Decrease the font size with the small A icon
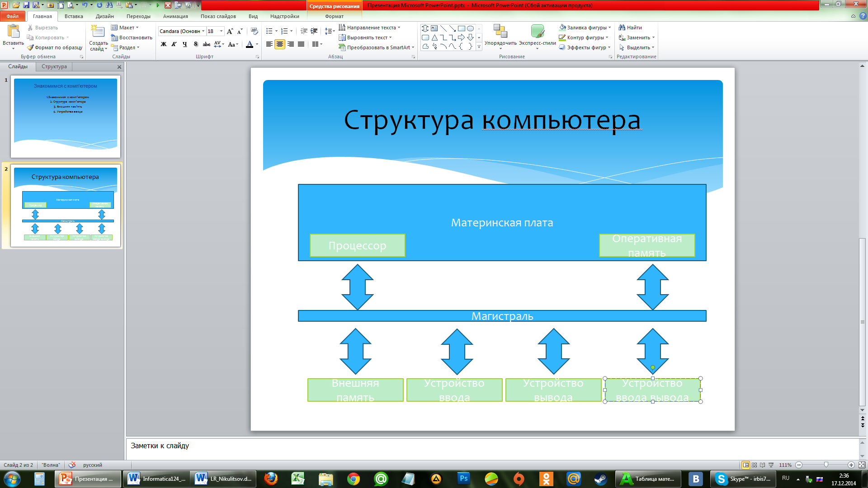The width and height of the screenshot is (868, 488). click(x=240, y=31)
